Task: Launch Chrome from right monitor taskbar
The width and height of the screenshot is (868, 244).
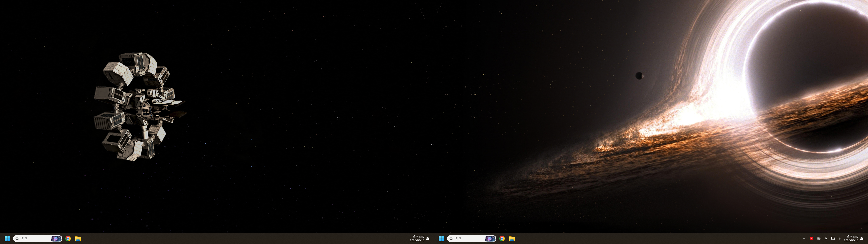Action: [502, 239]
